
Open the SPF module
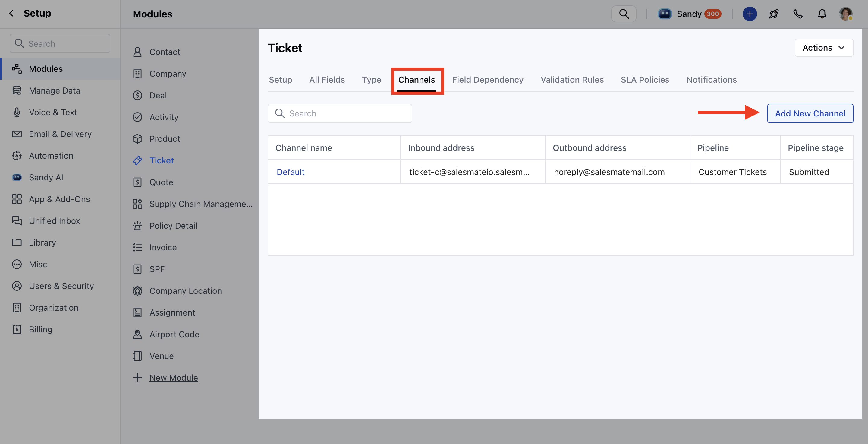coord(157,269)
